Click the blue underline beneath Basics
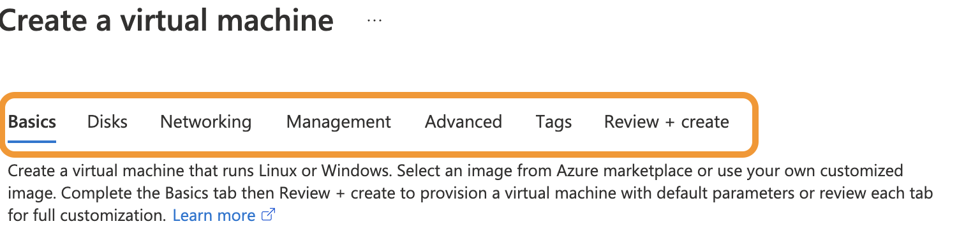This screenshot has width=980, height=249. point(32,141)
